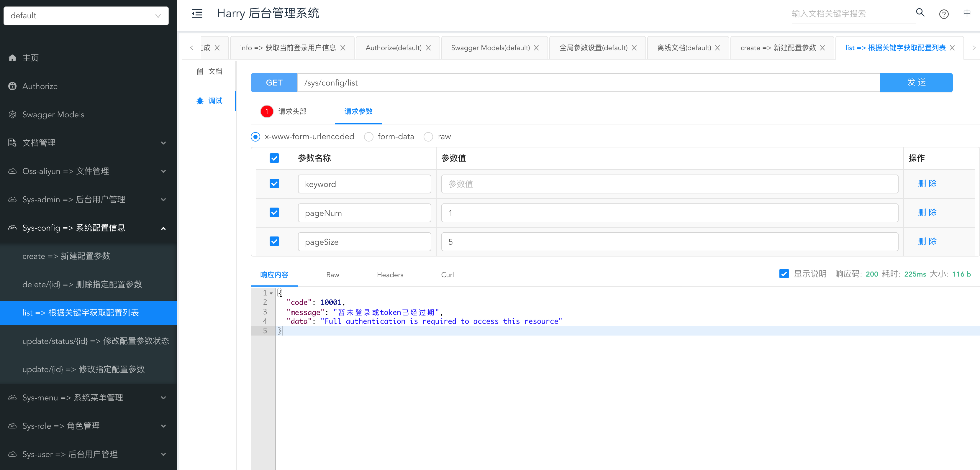Toggle the 显示说明 checkbox on right
Viewport: 980px width, 470px height.
point(784,275)
